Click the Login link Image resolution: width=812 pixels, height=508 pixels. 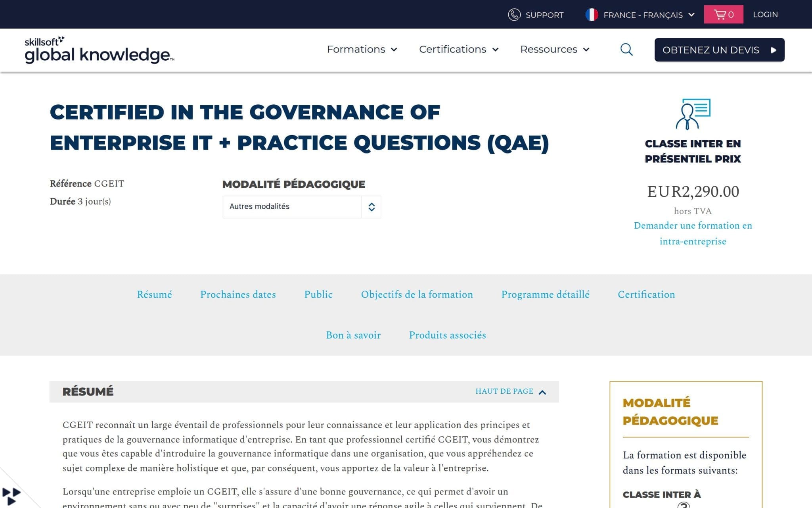click(765, 14)
